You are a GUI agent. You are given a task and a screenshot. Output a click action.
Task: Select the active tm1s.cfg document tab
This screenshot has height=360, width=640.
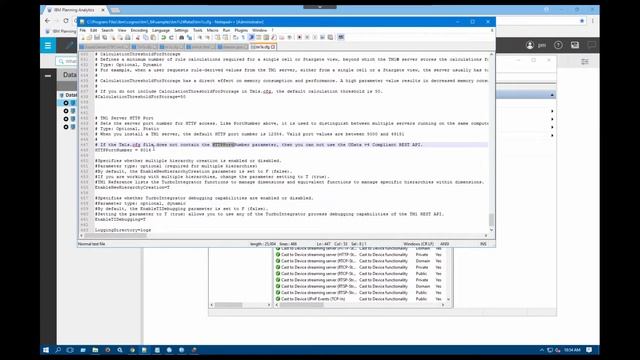(261, 47)
